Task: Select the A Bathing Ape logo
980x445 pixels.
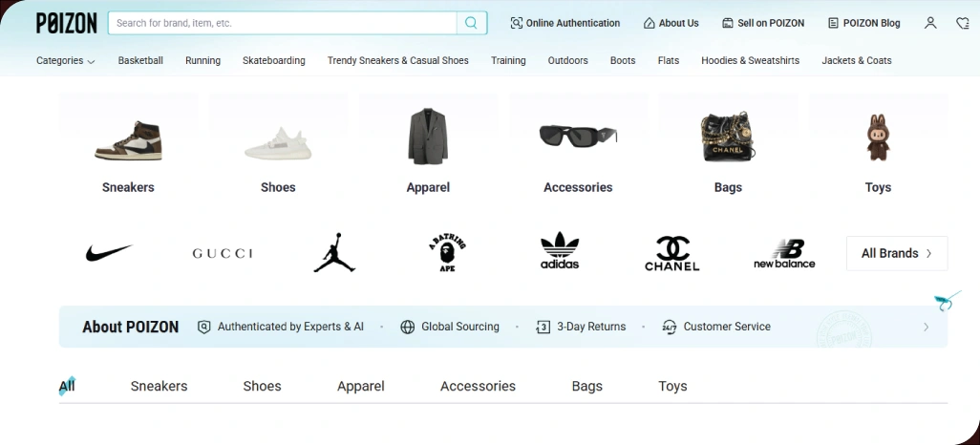Action: coord(447,252)
